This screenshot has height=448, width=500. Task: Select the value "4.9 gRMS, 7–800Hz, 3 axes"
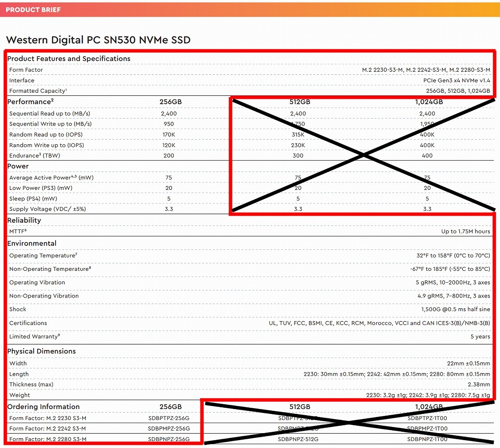pos(454,296)
